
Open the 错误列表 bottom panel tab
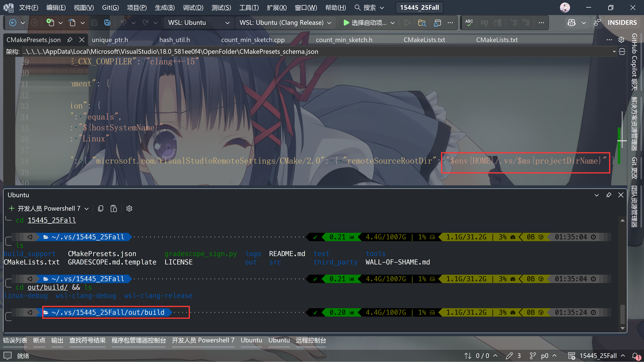pyautogui.click(x=15, y=340)
